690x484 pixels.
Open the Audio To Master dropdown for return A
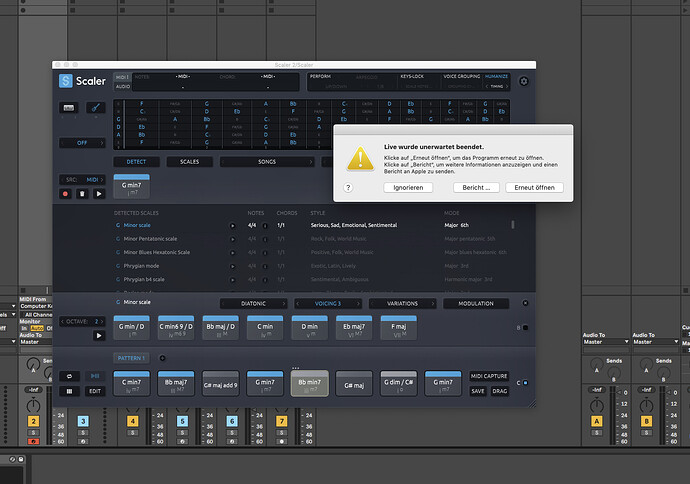[x=606, y=342]
